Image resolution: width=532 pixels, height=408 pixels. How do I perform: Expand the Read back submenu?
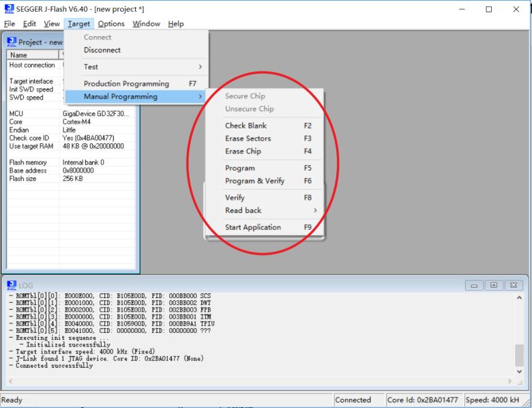point(243,211)
